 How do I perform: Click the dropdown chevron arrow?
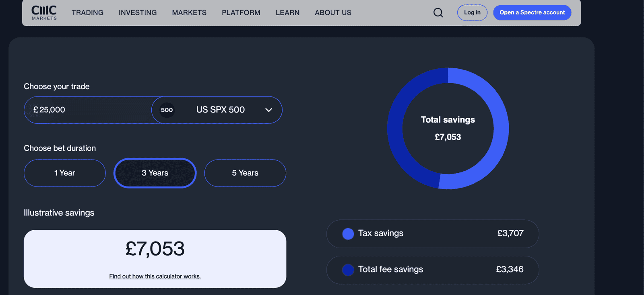point(268,110)
